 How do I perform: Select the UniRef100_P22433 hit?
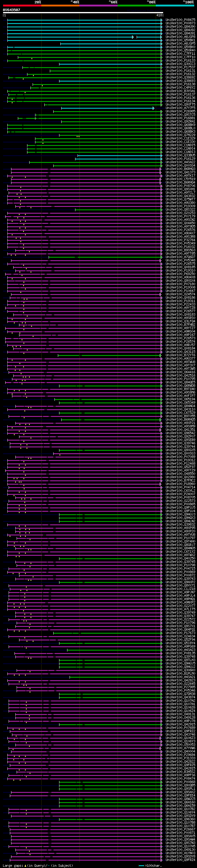[x=180, y=304]
